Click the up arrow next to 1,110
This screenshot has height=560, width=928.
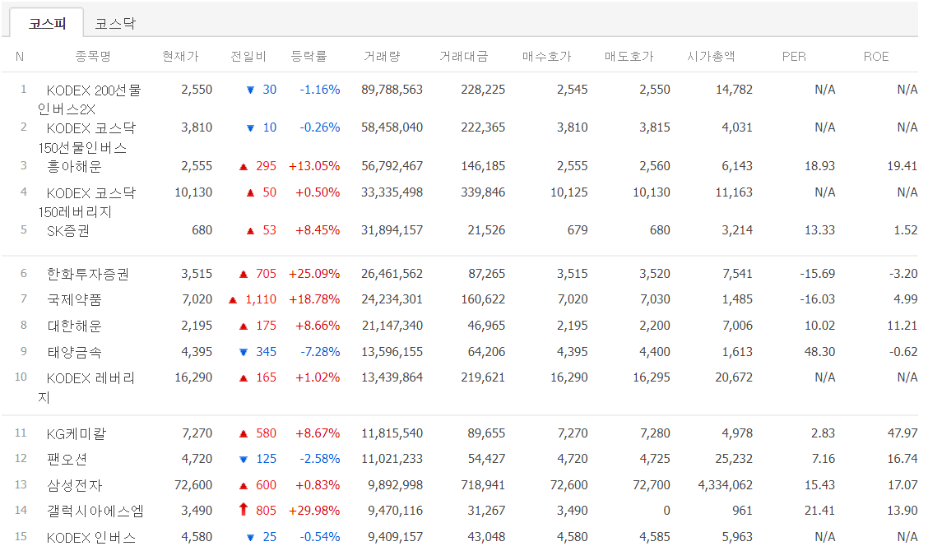(233, 300)
